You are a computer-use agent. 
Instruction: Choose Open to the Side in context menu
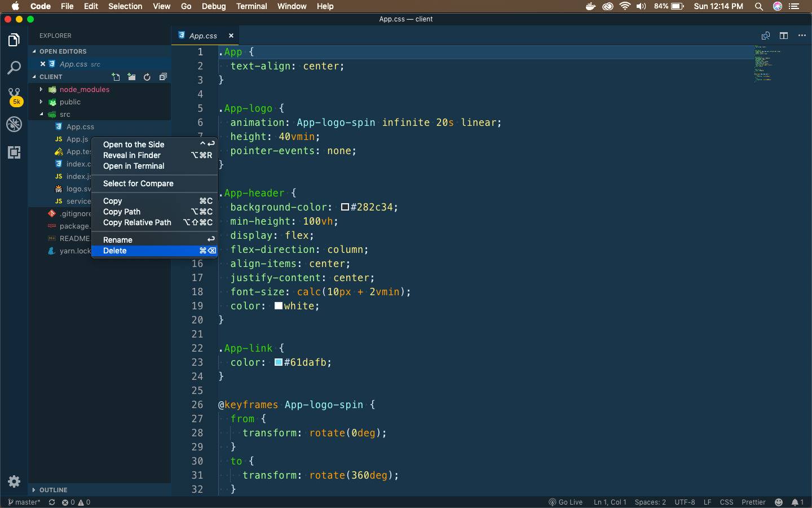click(155, 144)
